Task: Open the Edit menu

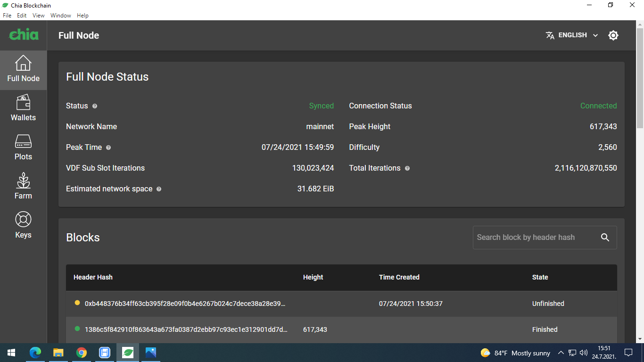Action: pos(22,16)
